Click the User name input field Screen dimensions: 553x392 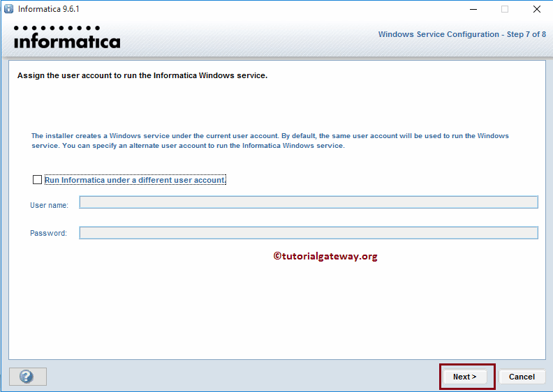point(309,202)
